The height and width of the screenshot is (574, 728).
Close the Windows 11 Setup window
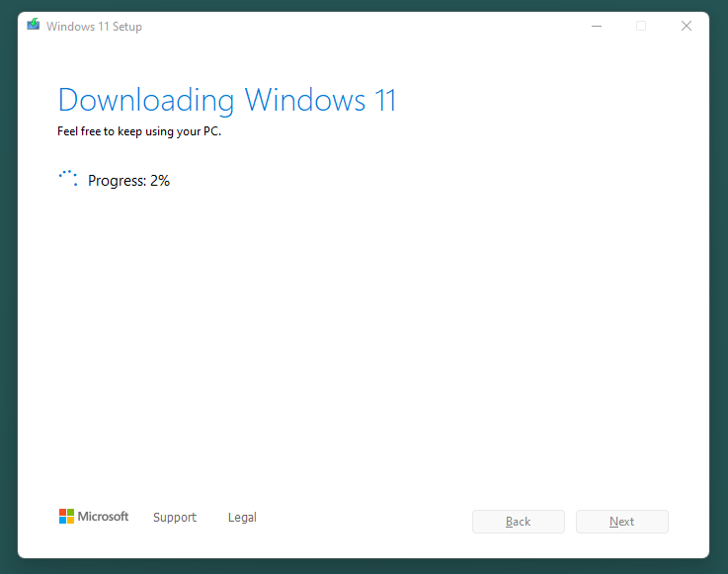(687, 26)
